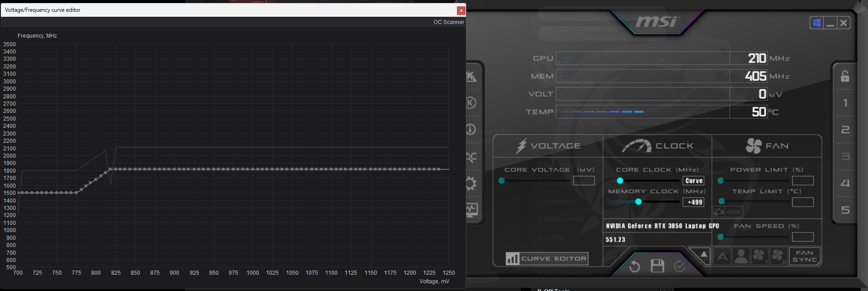Close the Voltage/Frequency curve editor window
This screenshot has width=868, height=291.
point(461,10)
